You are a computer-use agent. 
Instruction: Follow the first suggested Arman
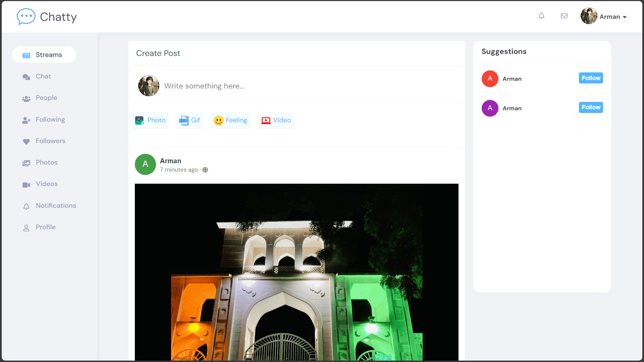[591, 78]
